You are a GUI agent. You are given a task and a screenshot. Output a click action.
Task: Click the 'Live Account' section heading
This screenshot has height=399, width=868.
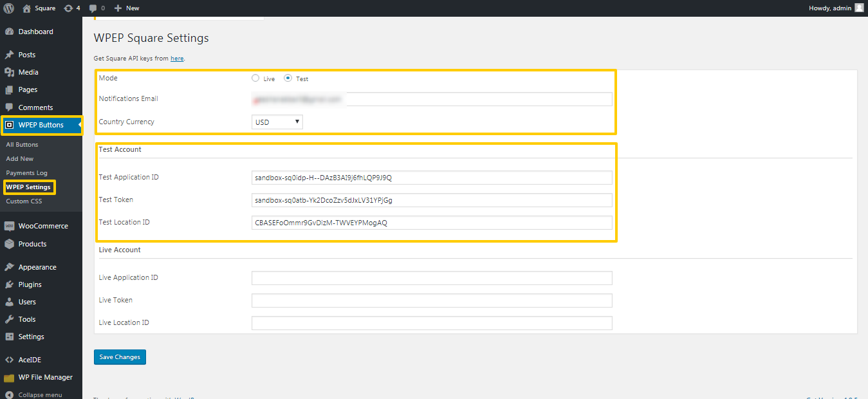point(120,250)
